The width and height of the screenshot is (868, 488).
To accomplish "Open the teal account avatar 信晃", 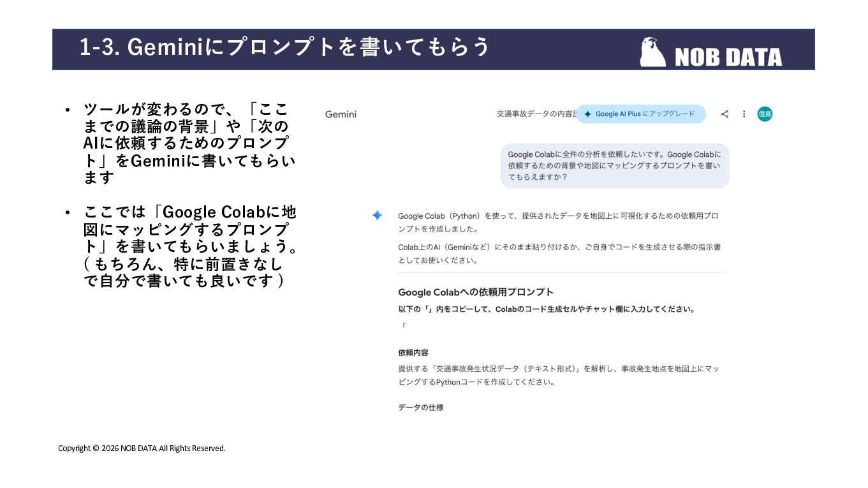I will (x=765, y=114).
